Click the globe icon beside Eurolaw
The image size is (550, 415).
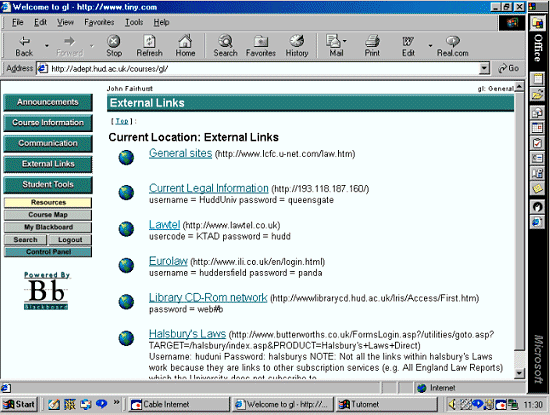coord(126,265)
